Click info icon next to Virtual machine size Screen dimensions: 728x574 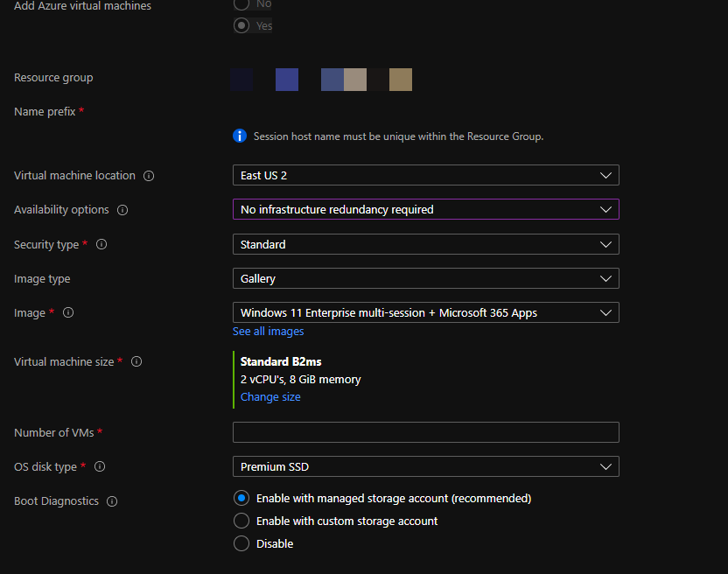[x=136, y=361]
